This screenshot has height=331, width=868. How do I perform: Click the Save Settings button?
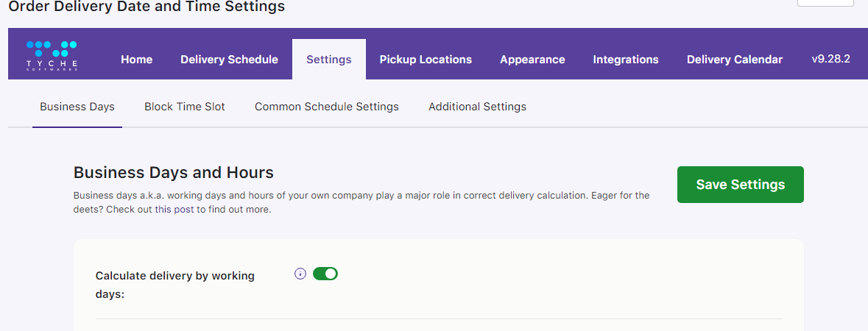740,185
